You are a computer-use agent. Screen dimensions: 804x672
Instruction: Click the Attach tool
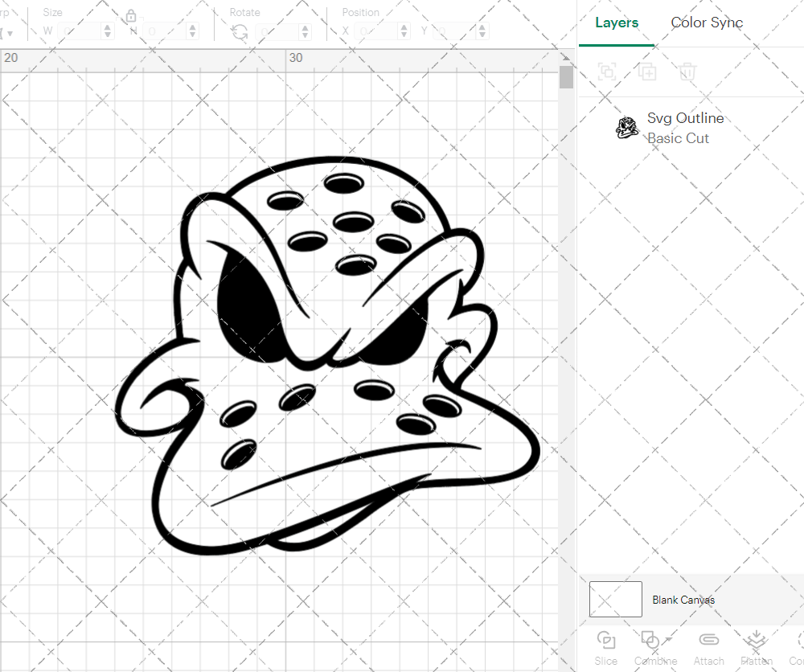pyautogui.click(x=708, y=649)
